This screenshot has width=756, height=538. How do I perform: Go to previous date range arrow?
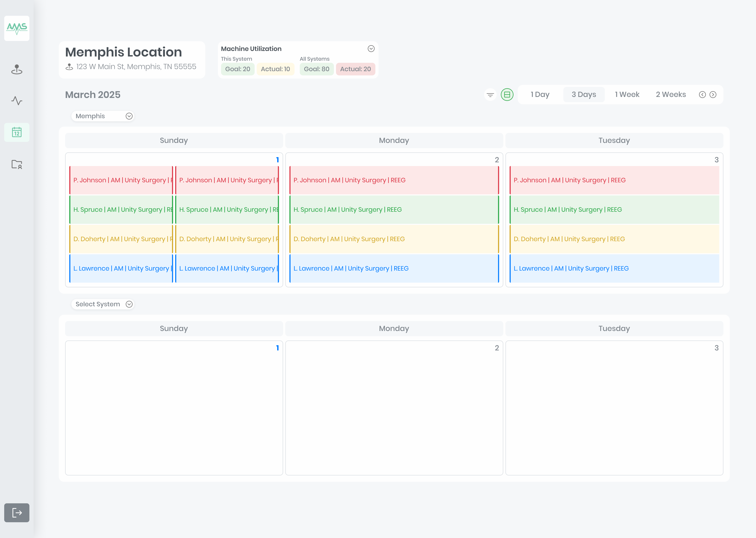(x=702, y=95)
